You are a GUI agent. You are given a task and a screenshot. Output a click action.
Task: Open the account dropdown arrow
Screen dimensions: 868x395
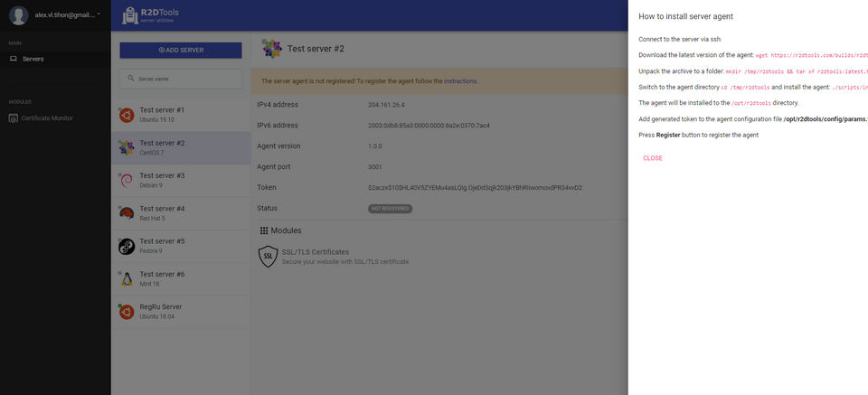98,15
